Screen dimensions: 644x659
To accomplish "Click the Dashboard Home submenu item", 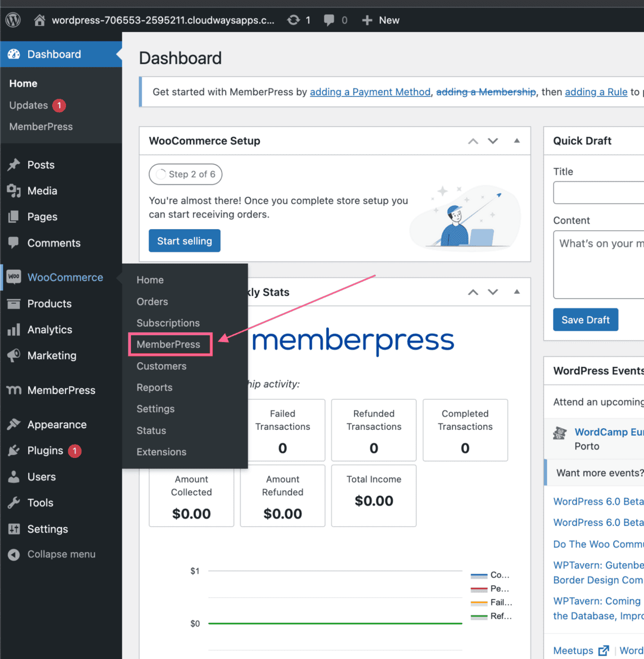I will pyautogui.click(x=23, y=84).
